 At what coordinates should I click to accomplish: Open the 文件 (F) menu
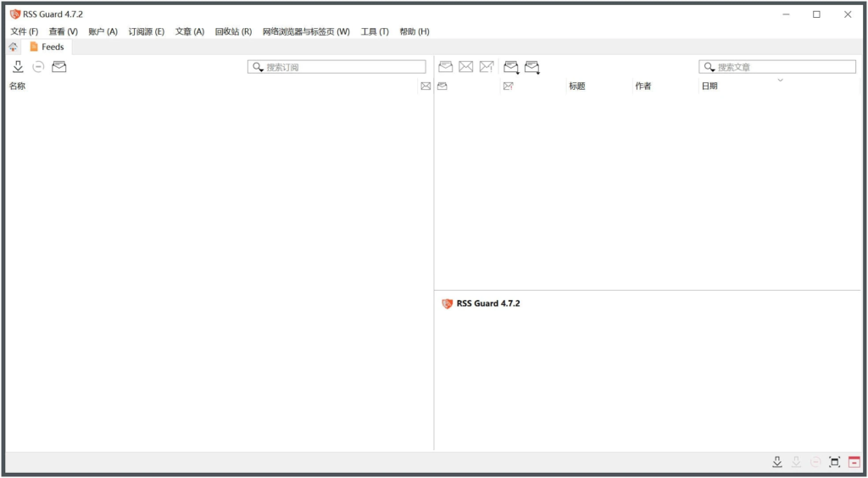pyautogui.click(x=25, y=31)
